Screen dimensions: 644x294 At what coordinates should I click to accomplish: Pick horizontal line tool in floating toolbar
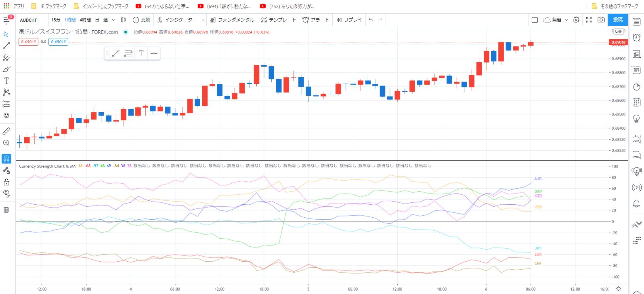[154, 53]
